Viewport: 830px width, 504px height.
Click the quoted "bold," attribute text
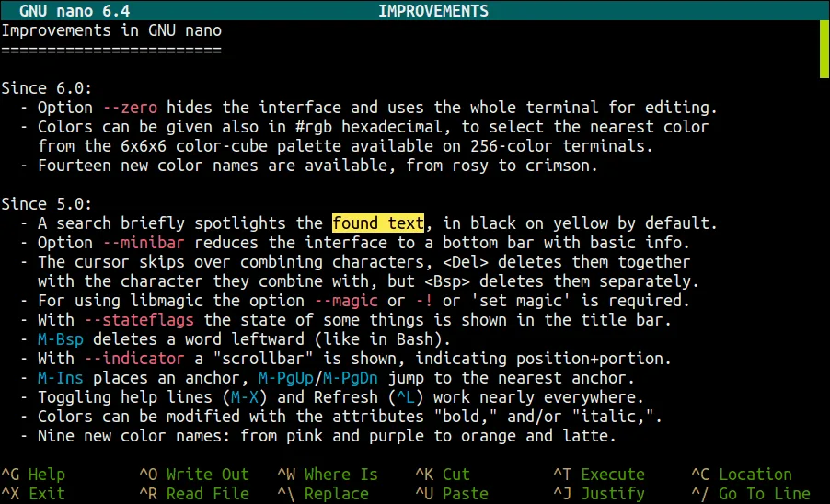pyautogui.click(x=466, y=417)
